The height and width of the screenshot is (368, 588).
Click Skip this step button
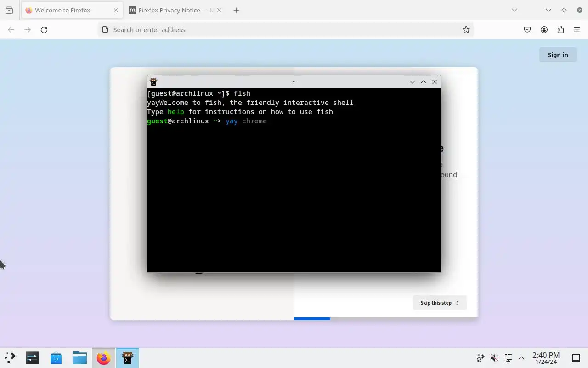click(x=439, y=303)
